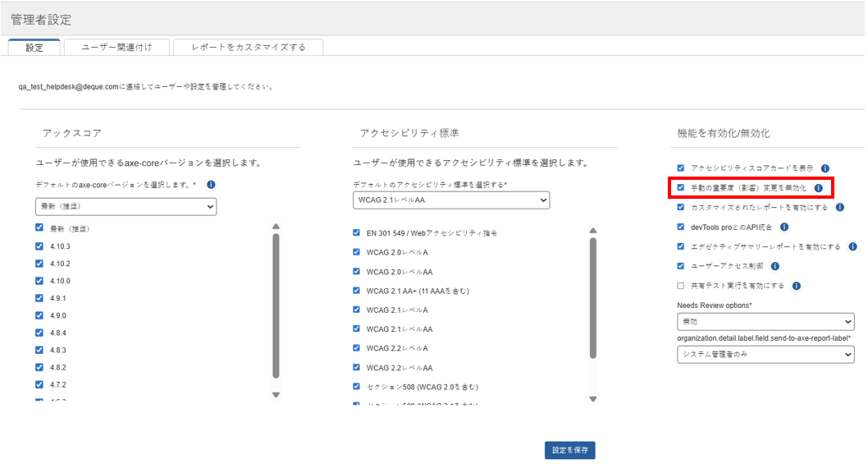Open the default axe-core version dropdown 最新（推奨）
Viewport: 868px width, 464px height.
[x=126, y=206]
